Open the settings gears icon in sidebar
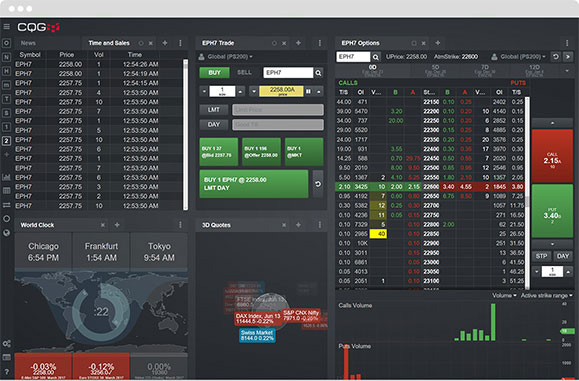This screenshot has width=579, height=381. [x=6, y=343]
